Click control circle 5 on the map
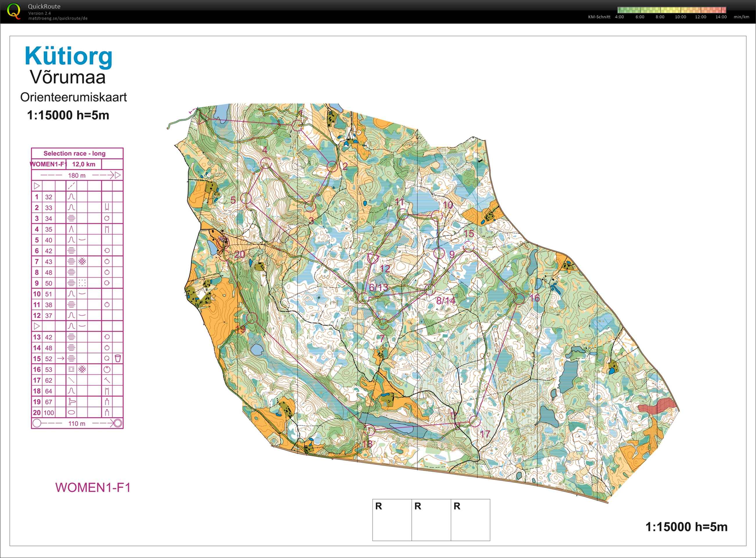 pos(246,198)
